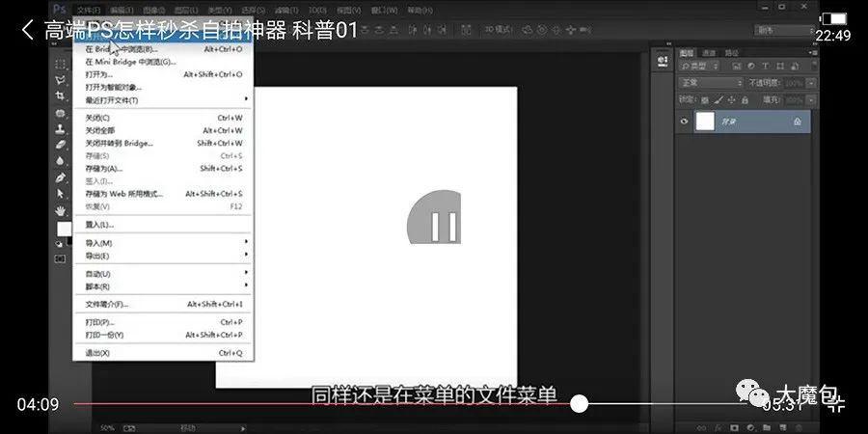The width and height of the screenshot is (868, 434).
Task: Filter layers by adjustment layer icon
Action: [x=751, y=66]
